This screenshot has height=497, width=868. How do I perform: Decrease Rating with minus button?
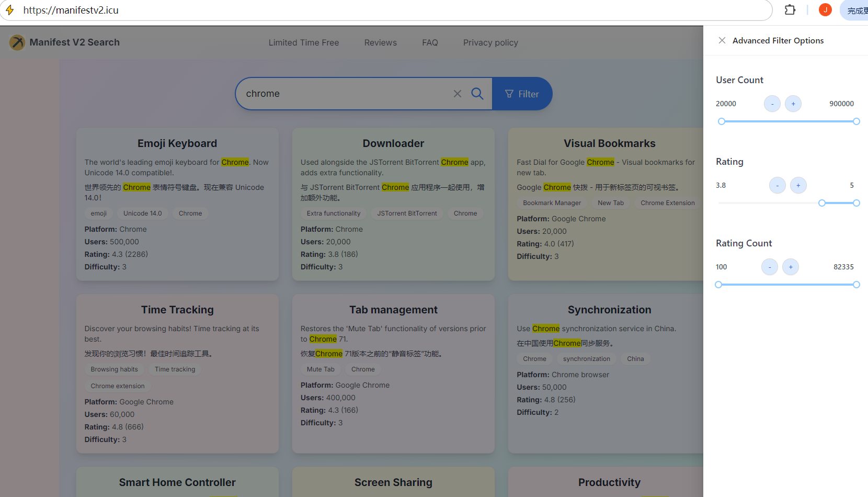pyautogui.click(x=778, y=185)
